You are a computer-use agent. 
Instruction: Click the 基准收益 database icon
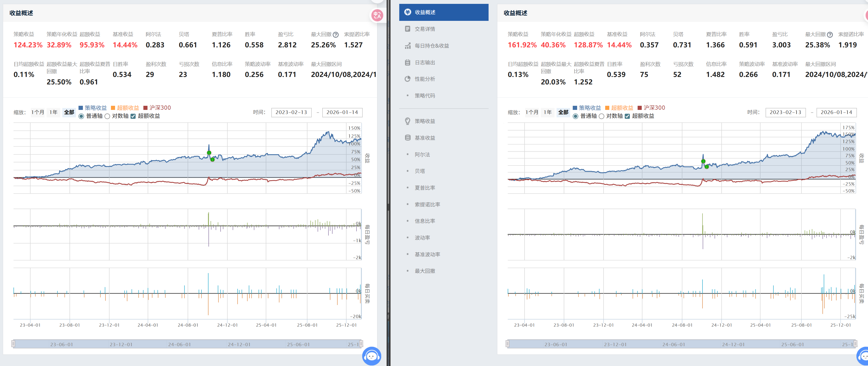pyautogui.click(x=407, y=138)
